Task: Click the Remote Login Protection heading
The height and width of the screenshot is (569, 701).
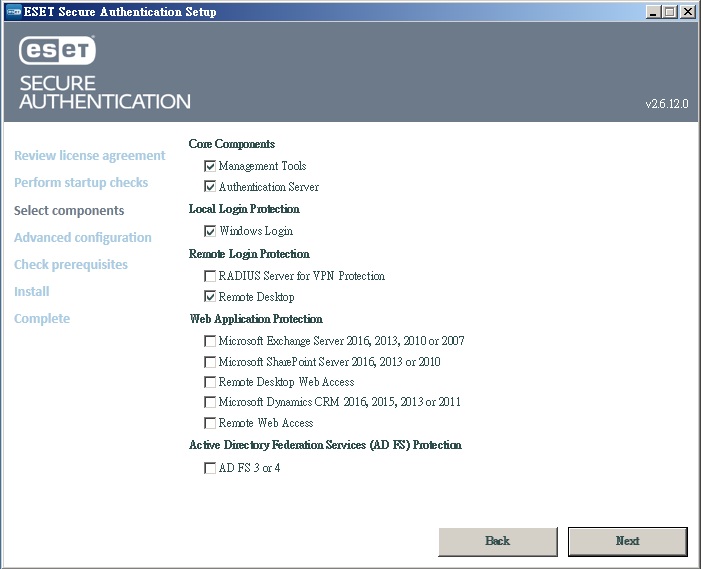Action: [249, 254]
